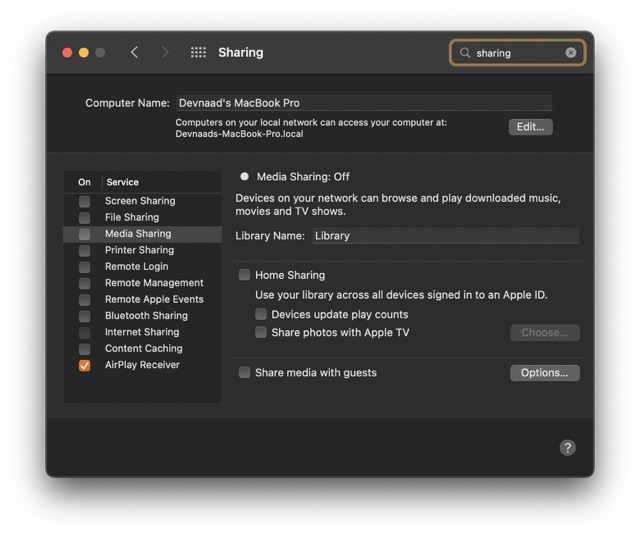The width and height of the screenshot is (640, 538).
Task: Click the back navigation arrow
Action: (135, 52)
